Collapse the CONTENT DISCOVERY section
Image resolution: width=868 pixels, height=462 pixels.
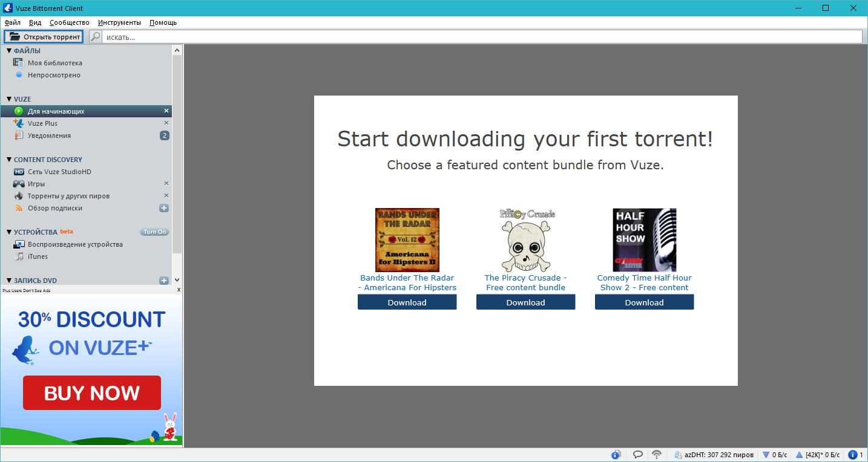pos(9,160)
